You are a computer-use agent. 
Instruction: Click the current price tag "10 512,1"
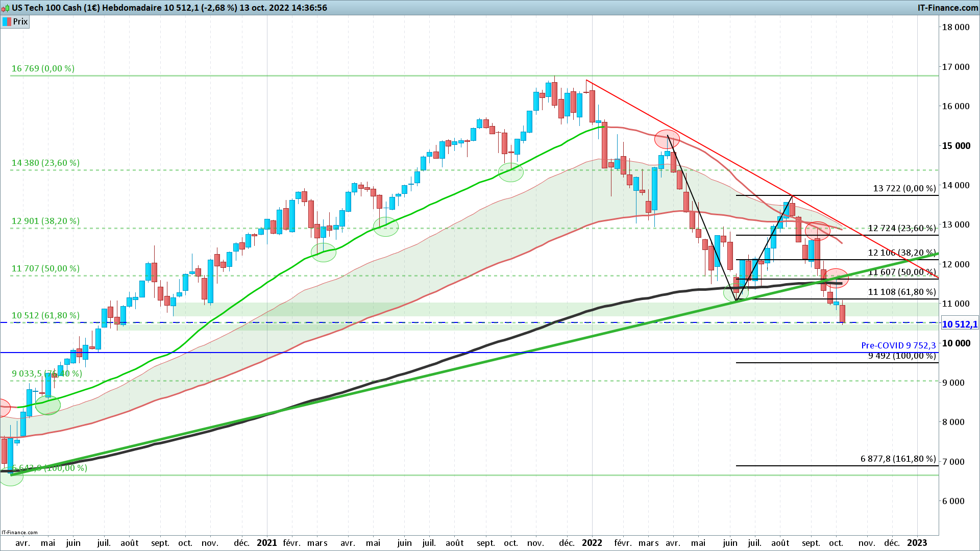[960, 324]
